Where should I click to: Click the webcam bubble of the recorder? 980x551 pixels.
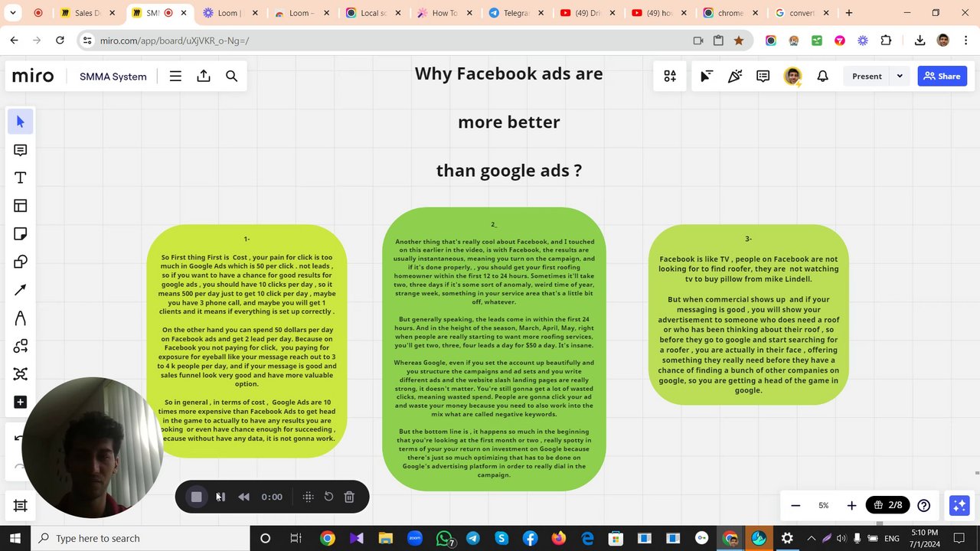click(x=93, y=448)
